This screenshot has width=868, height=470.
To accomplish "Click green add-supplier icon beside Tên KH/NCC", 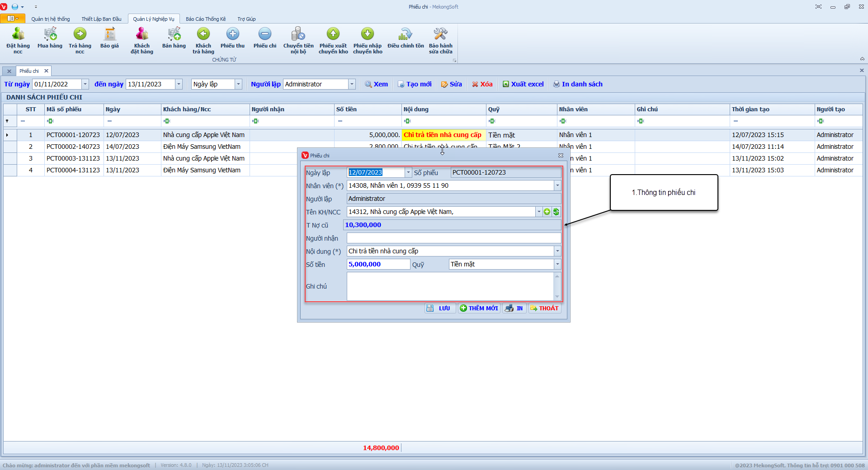I will tap(547, 212).
